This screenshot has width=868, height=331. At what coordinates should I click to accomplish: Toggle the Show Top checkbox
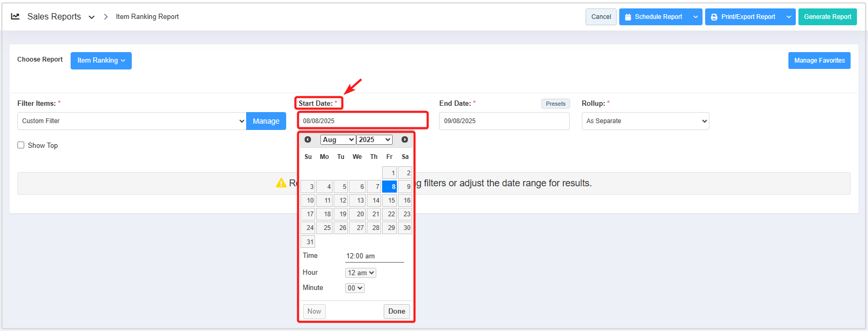(21, 145)
